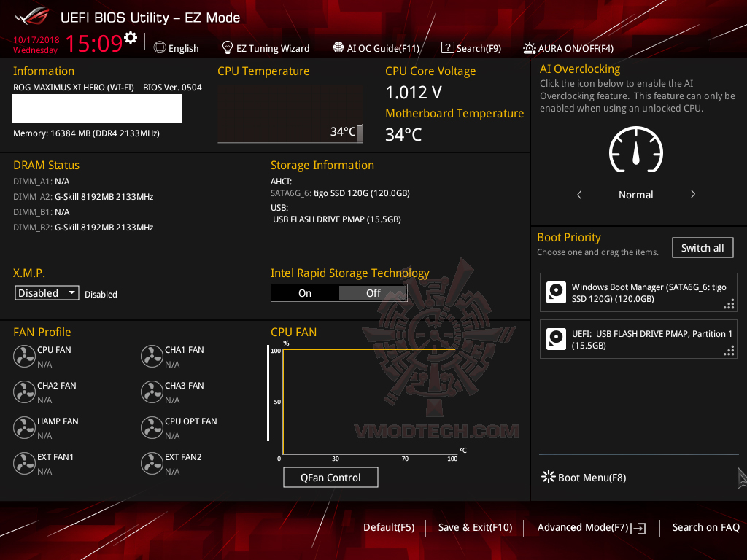This screenshot has height=560, width=747.
Task: Click drag handle on UEFI USB entry
Action: click(x=729, y=351)
